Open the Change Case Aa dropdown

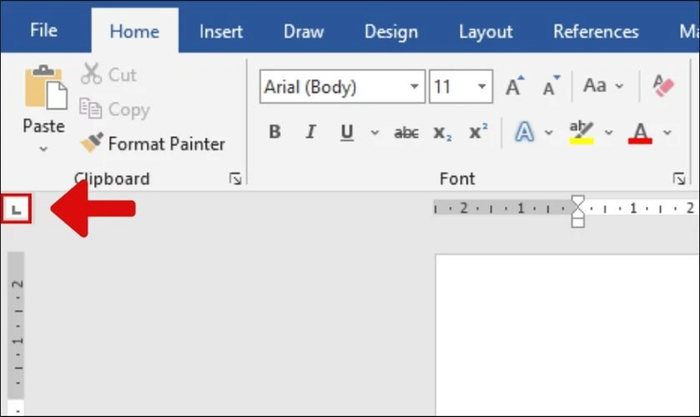pos(603,85)
